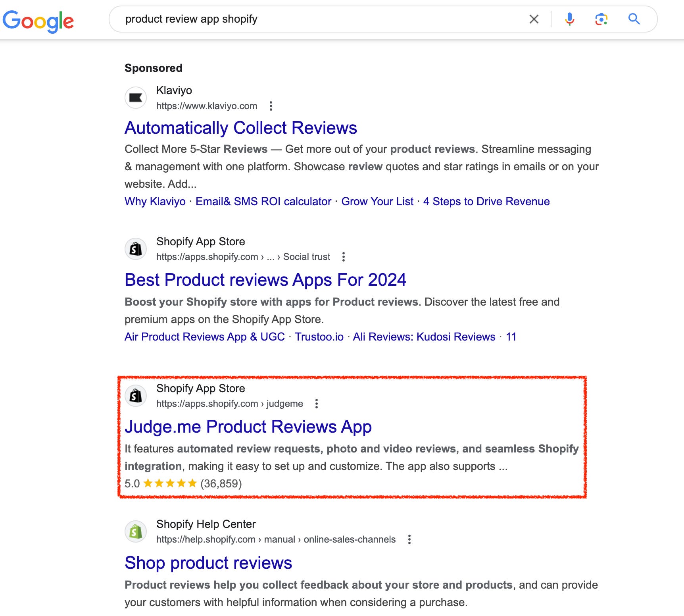Start voice search with the microphone icon

[570, 19]
